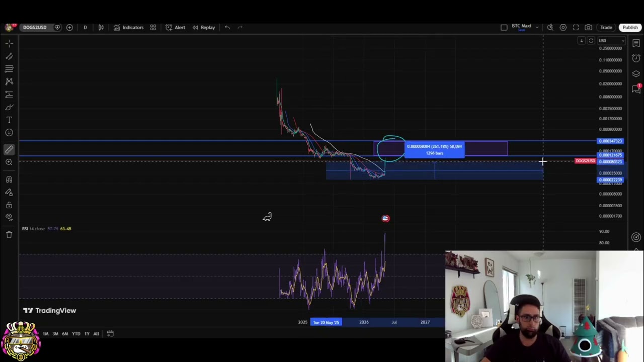This screenshot has width=644, height=362.
Task: Open the Trade panel
Action: [x=606, y=27]
